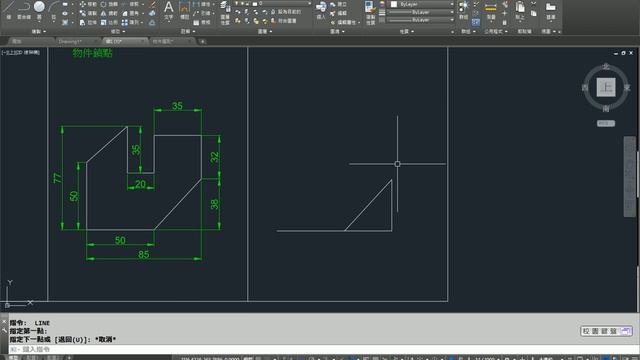The height and width of the screenshot is (360, 640).
Task: Switch to the Drawing1* file tab
Action: (77, 41)
